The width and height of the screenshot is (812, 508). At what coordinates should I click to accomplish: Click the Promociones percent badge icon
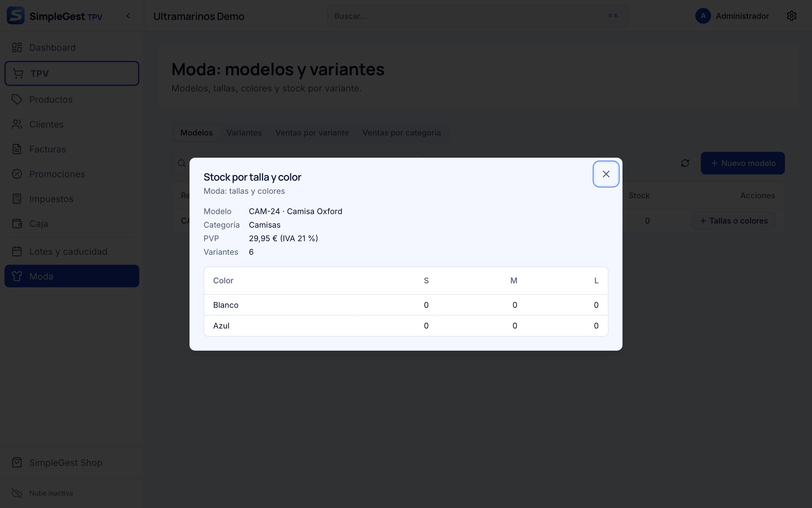tap(17, 174)
